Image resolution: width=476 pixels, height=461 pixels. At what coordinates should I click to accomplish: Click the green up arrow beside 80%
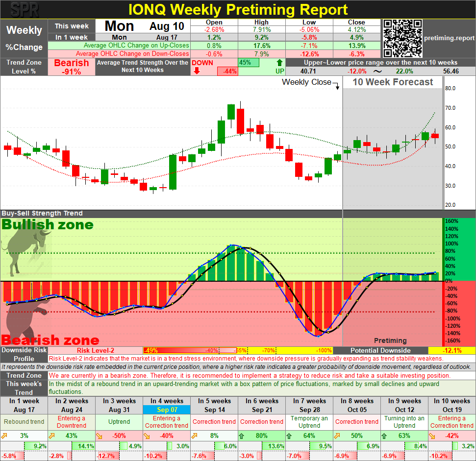[242, 436]
